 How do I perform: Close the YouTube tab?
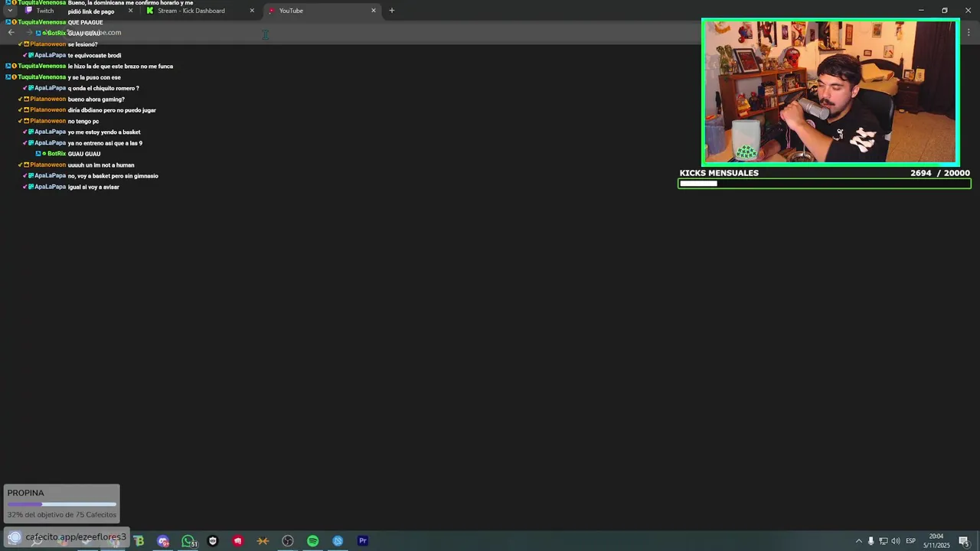374,11
